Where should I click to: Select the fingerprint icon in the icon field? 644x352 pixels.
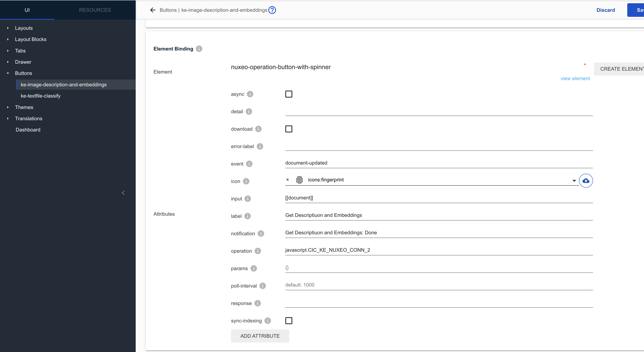point(299,180)
